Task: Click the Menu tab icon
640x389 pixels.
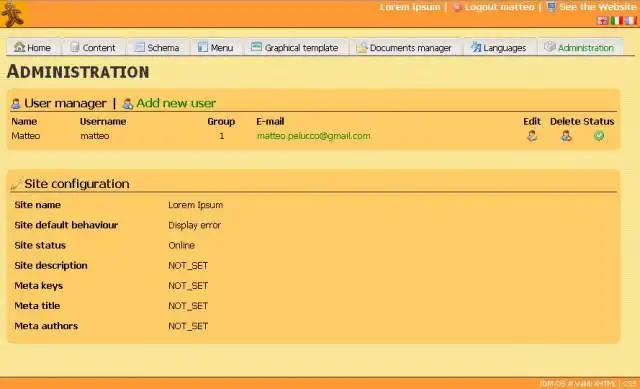Action: pos(202,47)
